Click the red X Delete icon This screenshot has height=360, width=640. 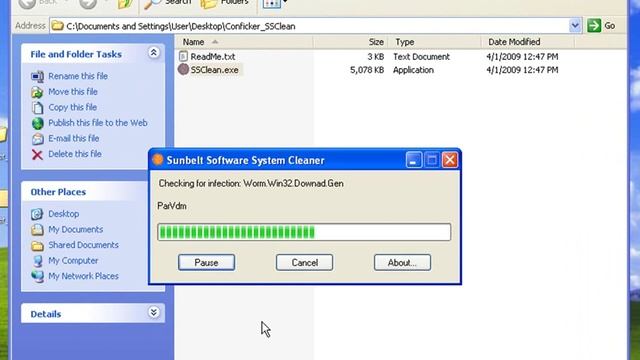[x=37, y=155]
